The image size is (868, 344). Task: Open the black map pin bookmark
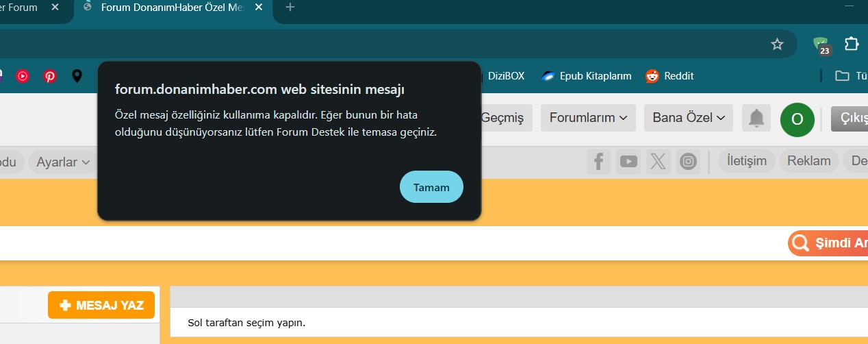pos(77,76)
